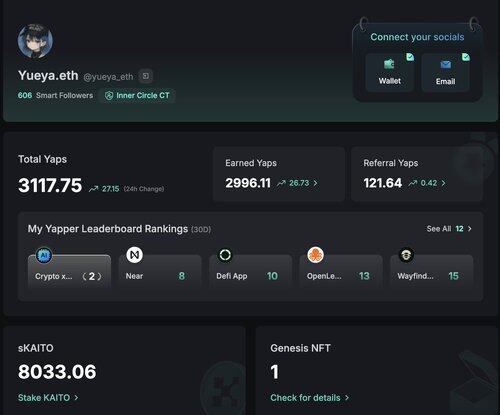Click the Yueya.eth profile avatar
500x415 pixels.
35,41
